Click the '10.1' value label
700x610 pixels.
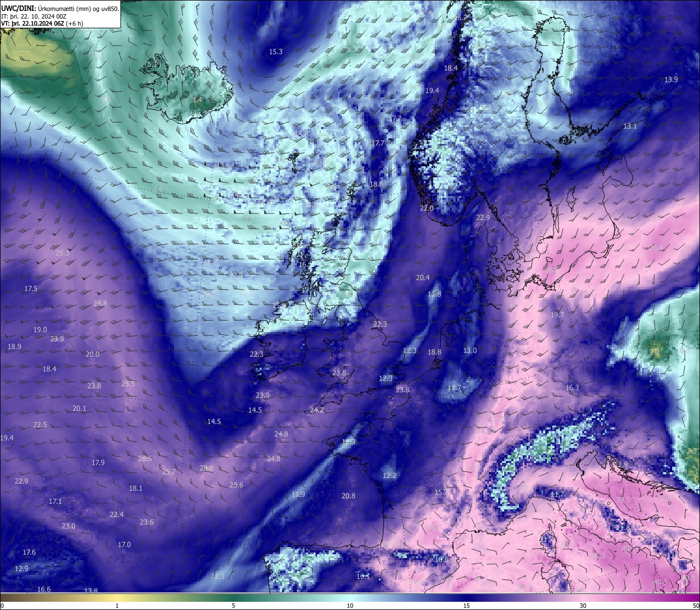363,577
